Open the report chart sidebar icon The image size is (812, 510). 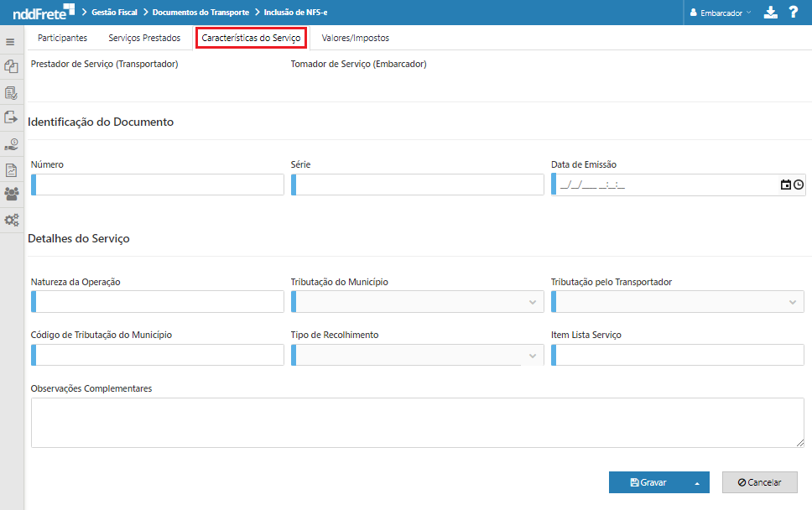tap(11, 169)
